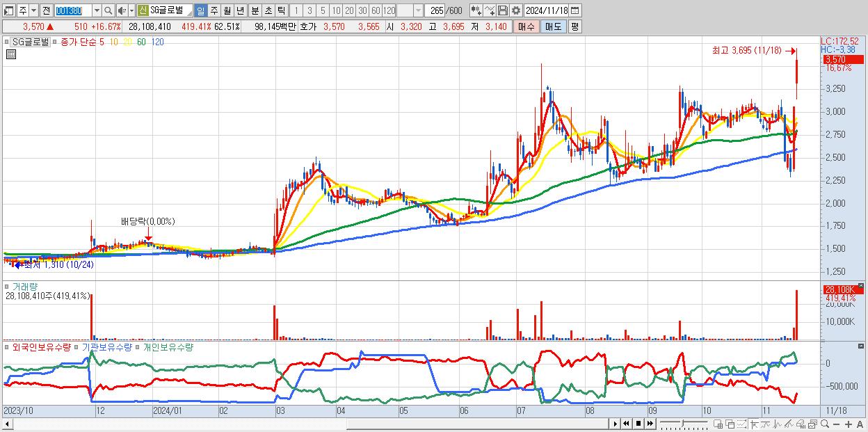Open the dropdown next to 주 selector
This screenshot has height=432, width=868.
coord(33,10)
